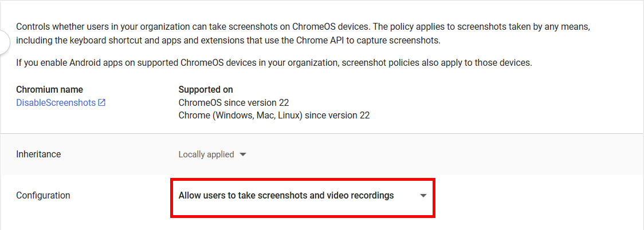Select the Configuration row label
The image size is (644, 230).
[43, 196]
